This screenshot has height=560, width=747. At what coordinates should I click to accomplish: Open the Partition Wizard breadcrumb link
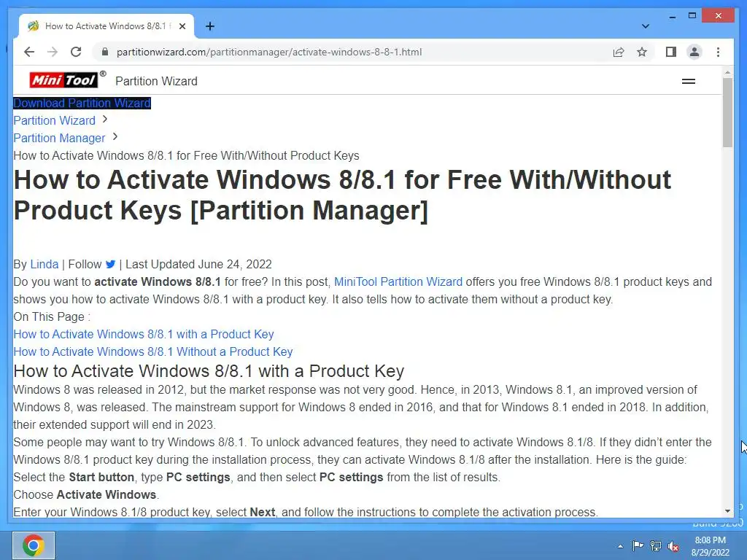pyautogui.click(x=54, y=120)
